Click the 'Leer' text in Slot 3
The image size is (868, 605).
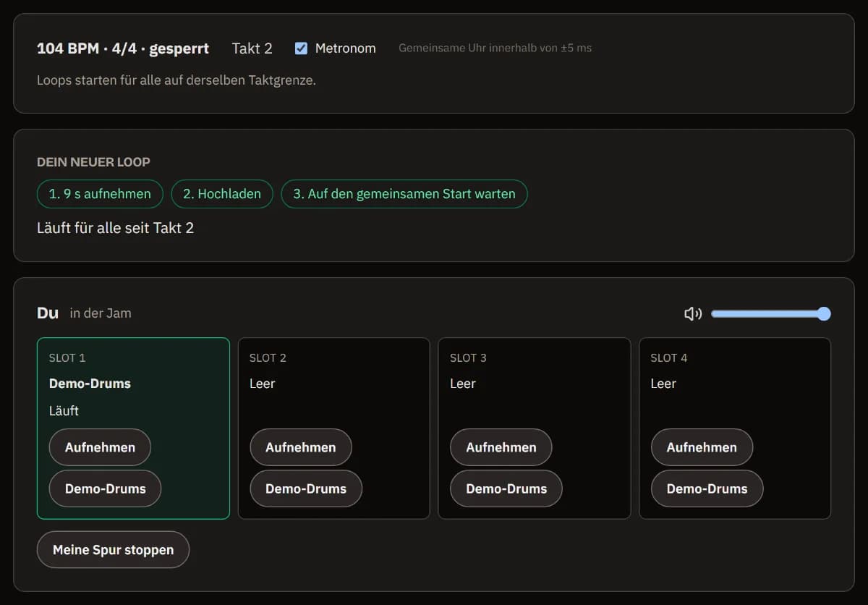click(x=463, y=384)
